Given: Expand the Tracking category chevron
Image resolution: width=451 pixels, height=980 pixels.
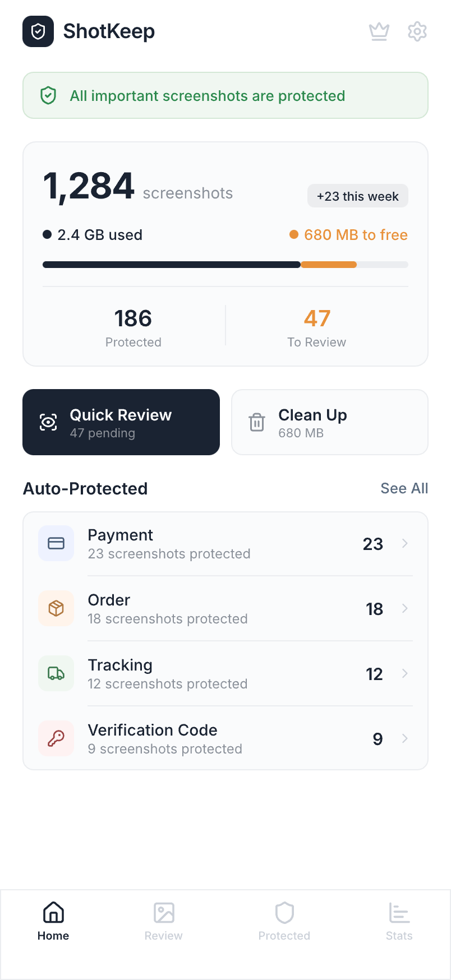Looking at the screenshot, I should [x=405, y=673].
